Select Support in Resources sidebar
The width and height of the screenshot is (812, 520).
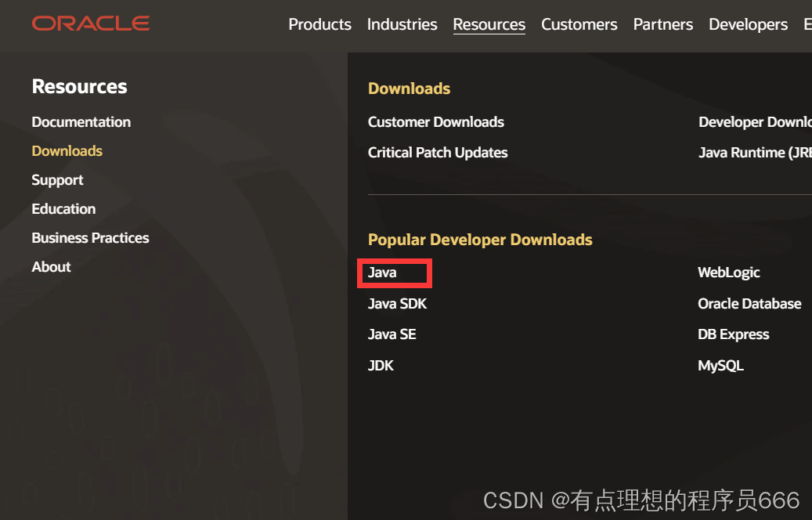[x=57, y=180]
